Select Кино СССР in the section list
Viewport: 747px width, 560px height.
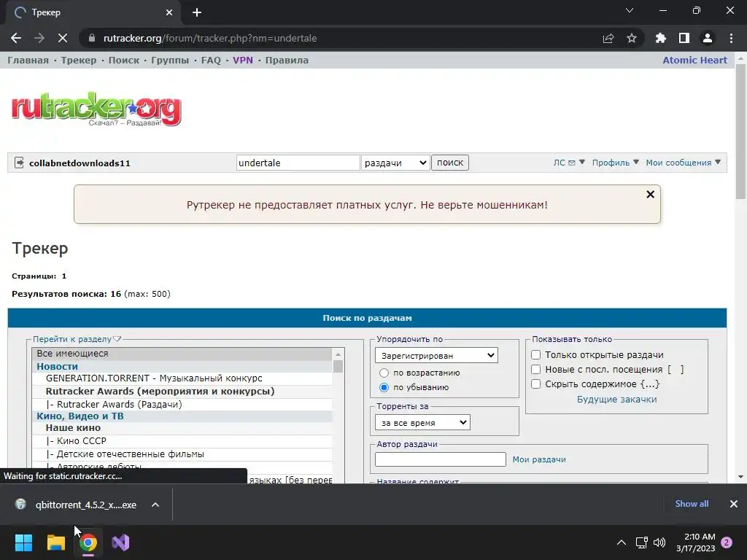pos(182,441)
